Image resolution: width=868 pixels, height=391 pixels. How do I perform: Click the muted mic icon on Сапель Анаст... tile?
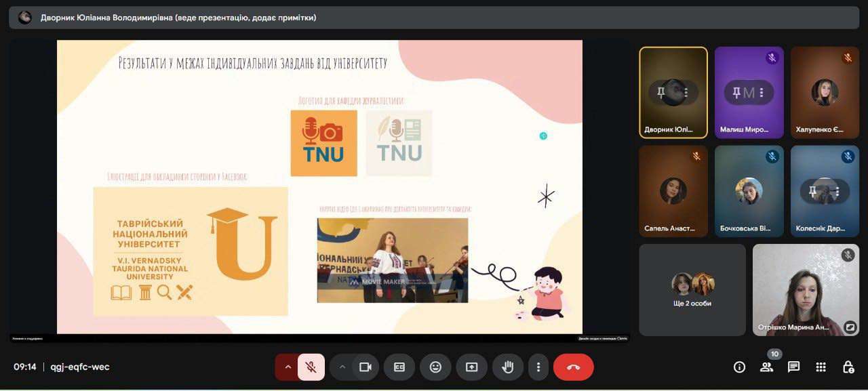click(696, 157)
